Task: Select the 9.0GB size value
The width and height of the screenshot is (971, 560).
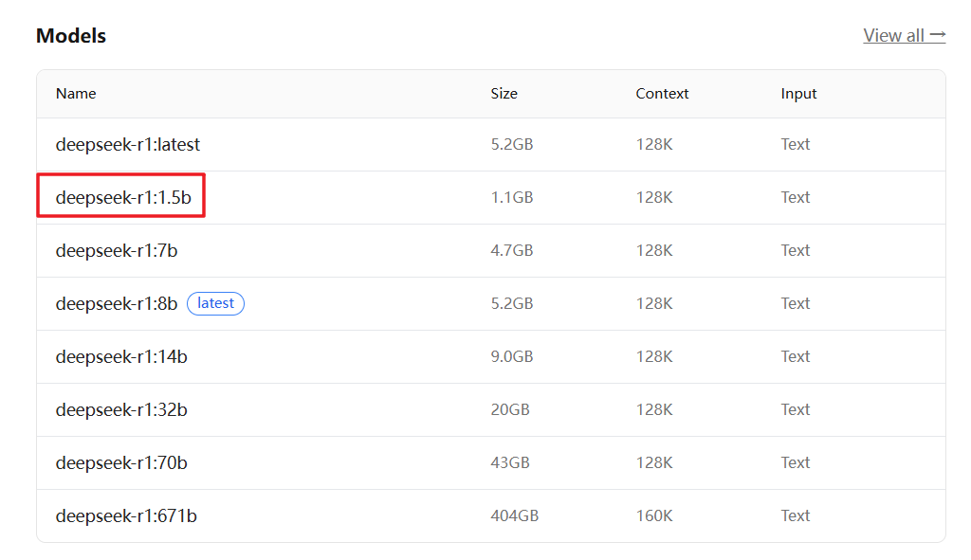Action: coord(512,356)
